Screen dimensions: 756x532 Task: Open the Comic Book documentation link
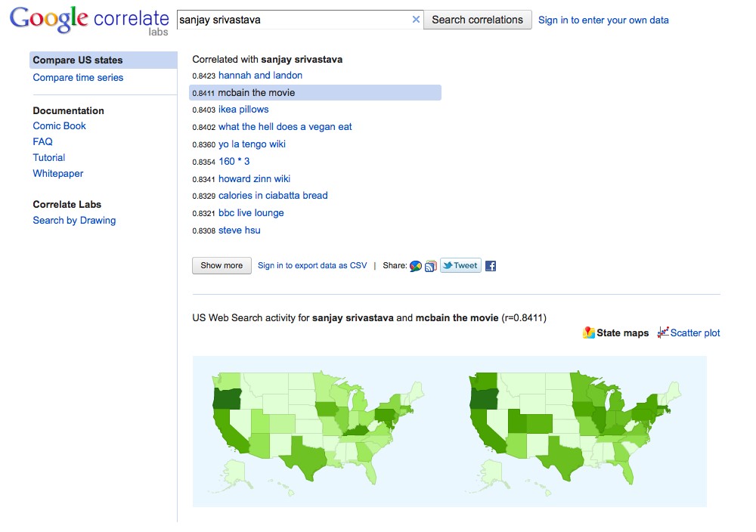60,126
